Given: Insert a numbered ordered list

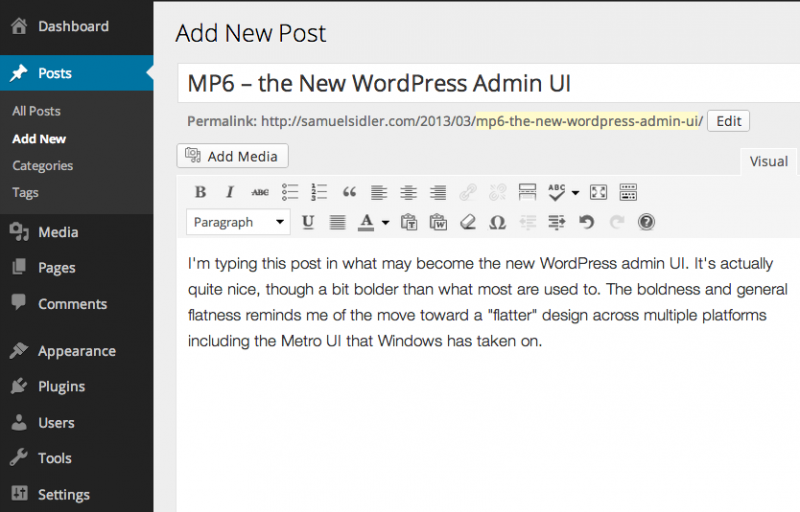Looking at the screenshot, I should [319, 192].
